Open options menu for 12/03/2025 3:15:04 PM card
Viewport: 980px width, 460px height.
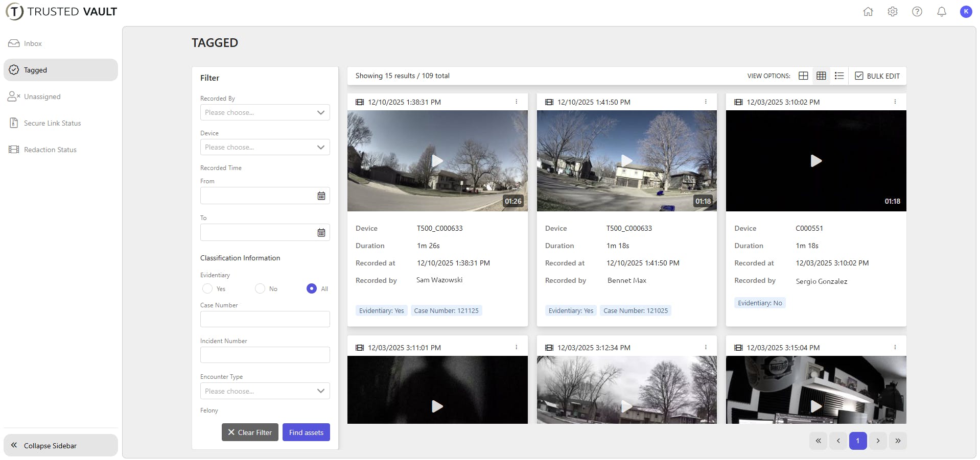click(x=895, y=347)
